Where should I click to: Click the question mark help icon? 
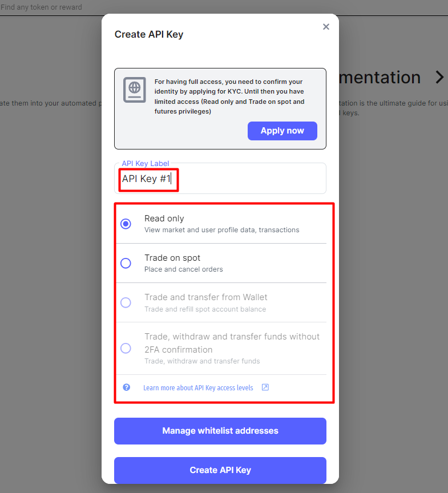click(126, 387)
